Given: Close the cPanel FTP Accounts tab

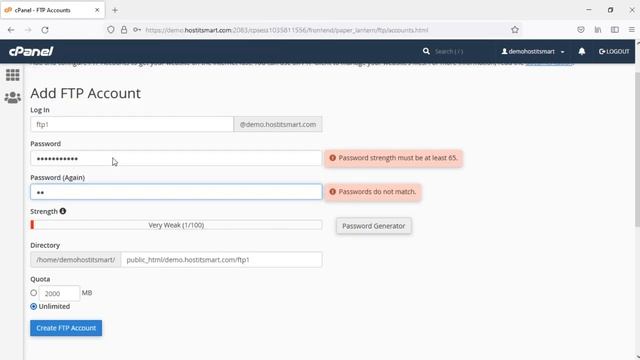Looking at the screenshot, I should click(97, 10).
